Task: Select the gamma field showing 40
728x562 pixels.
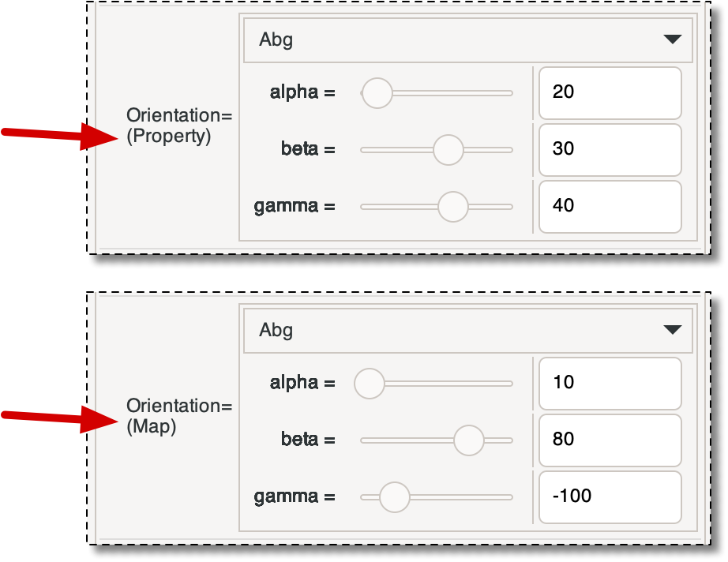Action: point(610,206)
